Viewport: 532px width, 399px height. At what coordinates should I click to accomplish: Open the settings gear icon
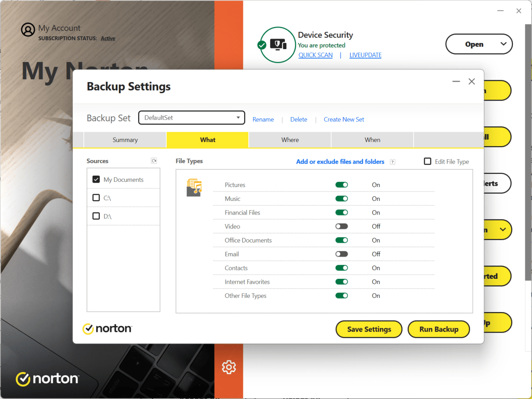229,367
